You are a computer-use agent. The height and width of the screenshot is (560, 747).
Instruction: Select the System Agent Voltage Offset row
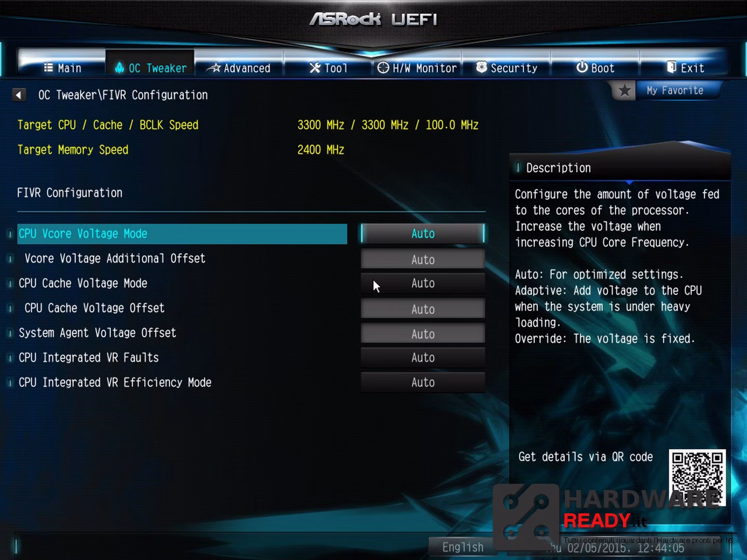(182, 333)
